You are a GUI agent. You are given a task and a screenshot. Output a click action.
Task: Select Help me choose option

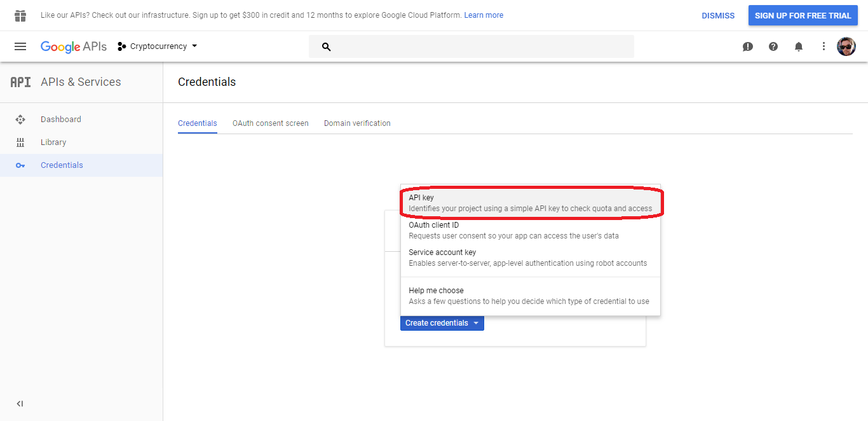pos(531,296)
